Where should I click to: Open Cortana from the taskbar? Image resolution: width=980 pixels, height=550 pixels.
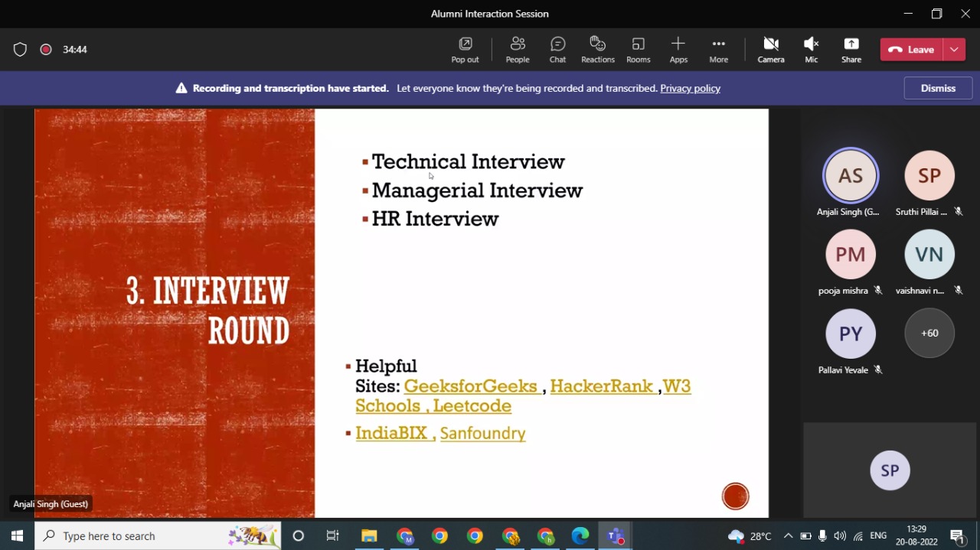click(299, 536)
